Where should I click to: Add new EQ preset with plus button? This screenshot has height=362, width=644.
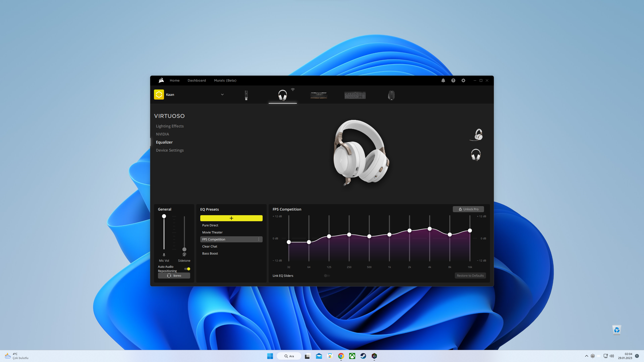tap(231, 218)
